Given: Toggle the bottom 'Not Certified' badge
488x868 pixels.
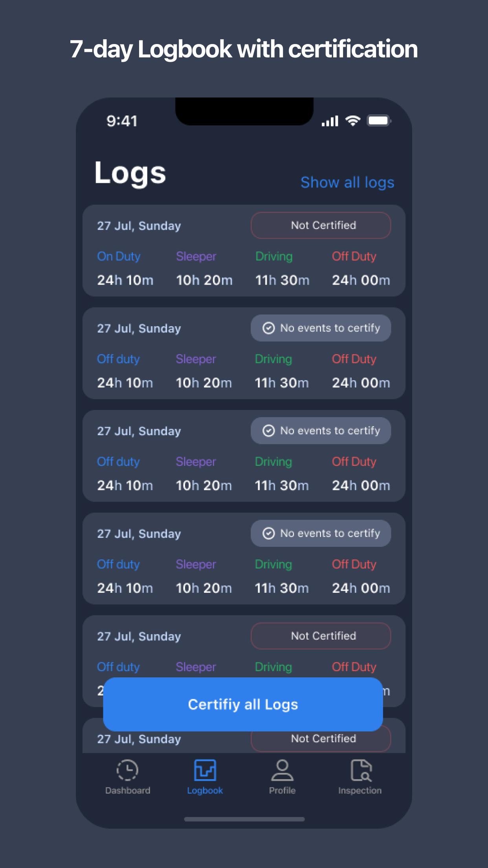Looking at the screenshot, I should (x=320, y=738).
